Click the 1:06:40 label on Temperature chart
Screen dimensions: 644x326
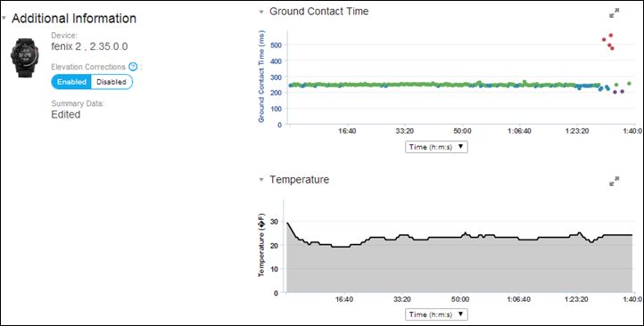point(519,299)
